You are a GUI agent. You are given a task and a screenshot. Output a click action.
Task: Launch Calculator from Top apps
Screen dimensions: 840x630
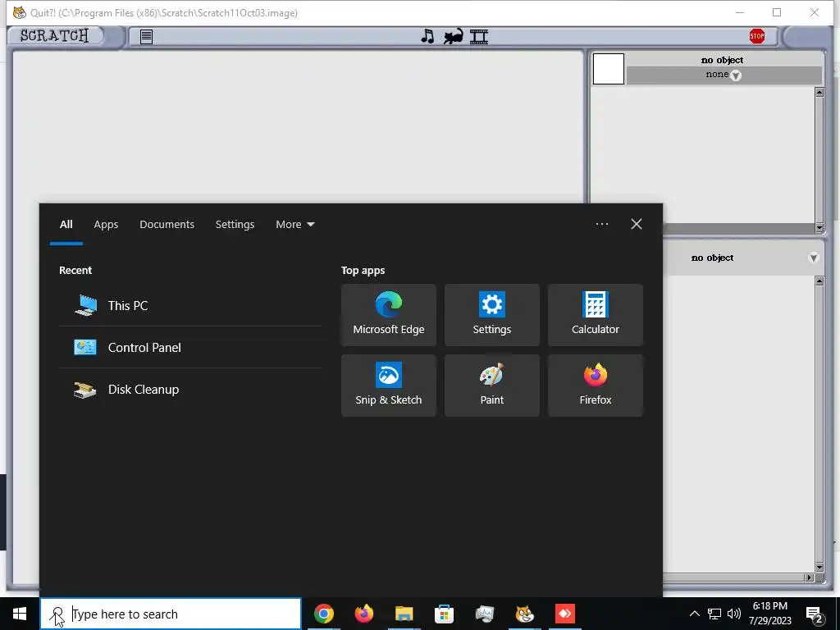pyautogui.click(x=596, y=315)
